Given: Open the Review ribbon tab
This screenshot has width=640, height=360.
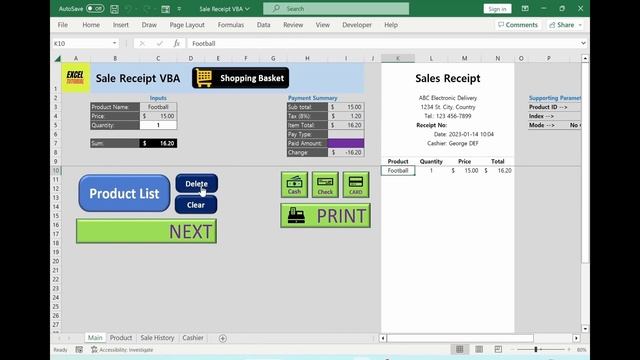Looking at the screenshot, I should [x=293, y=25].
